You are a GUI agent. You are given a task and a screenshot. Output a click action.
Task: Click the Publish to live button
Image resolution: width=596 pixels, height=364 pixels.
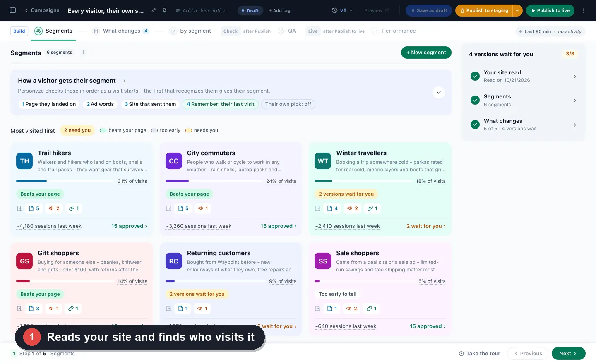(550, 10)
